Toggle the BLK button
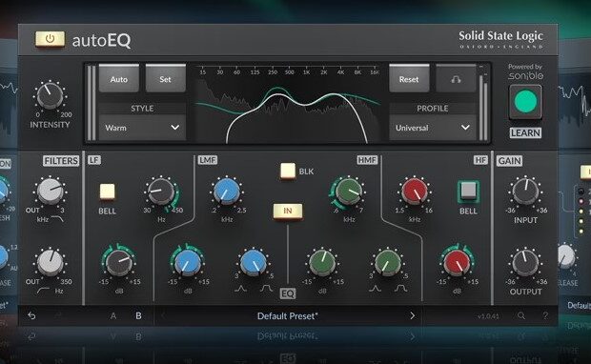The width and height of the screenshot is (591, 364). click(x=288, y=171)
